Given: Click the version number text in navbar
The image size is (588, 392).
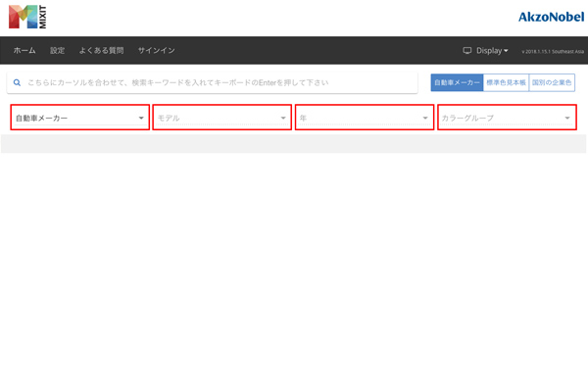Looking at the screenshot, I should point(553,52).
